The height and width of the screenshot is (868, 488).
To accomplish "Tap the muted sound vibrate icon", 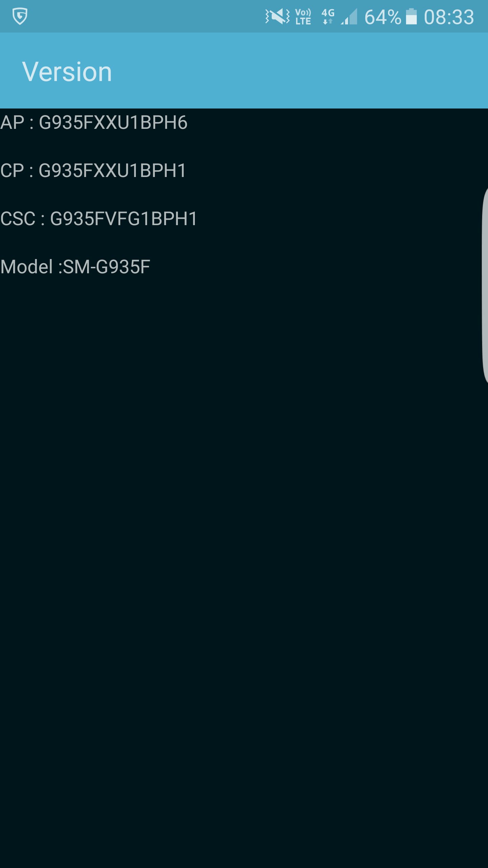I will click(277, 16).
